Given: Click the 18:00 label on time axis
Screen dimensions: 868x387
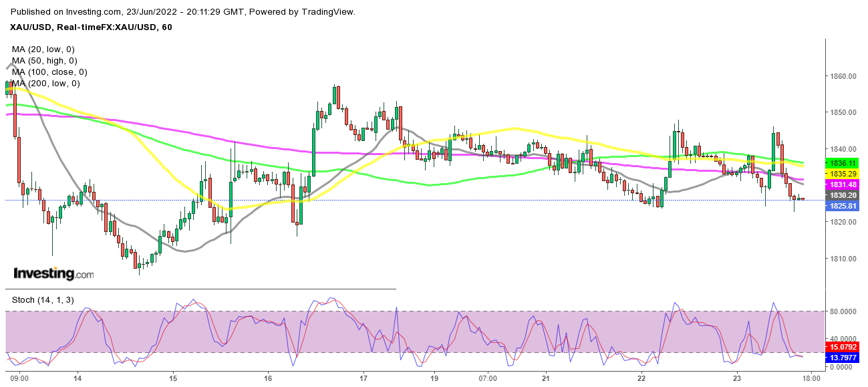Looking at the screenshot, I should pyautogui.click(x=811, y=378).
